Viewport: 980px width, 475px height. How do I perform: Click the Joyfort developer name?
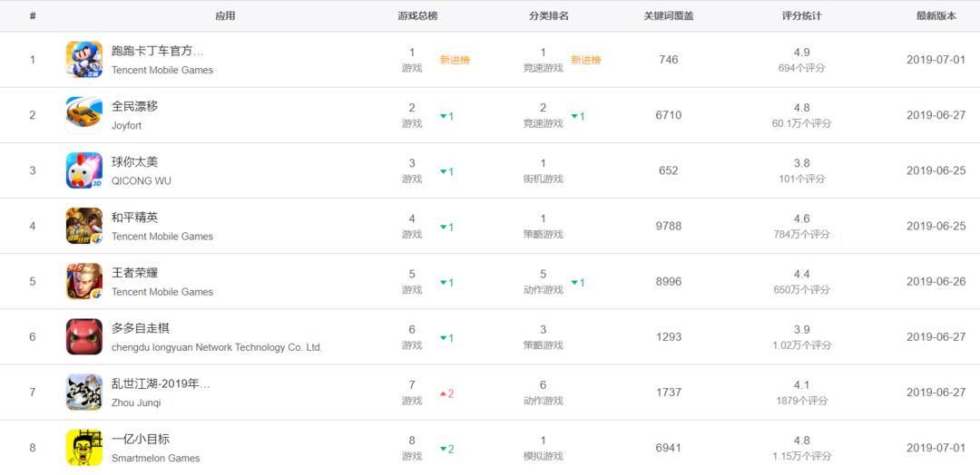pyautogui.click(x=127, y=125)
